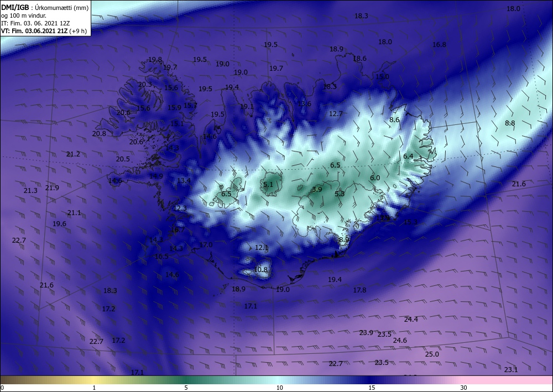Click the legend tick label 10
The height and width of the screenshot is (392, 553).
pos(280,388)
